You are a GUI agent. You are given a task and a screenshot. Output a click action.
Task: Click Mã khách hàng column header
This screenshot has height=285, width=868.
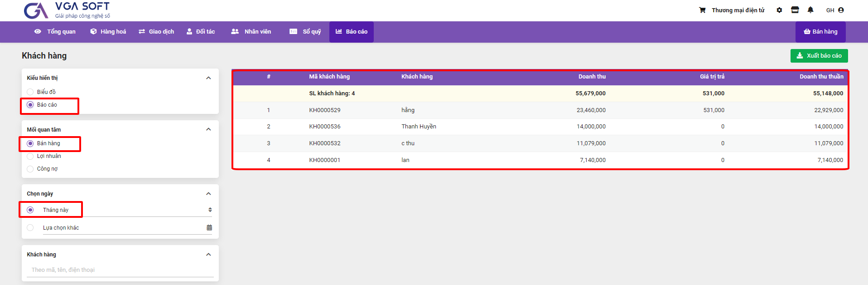[x=329, y=77]
